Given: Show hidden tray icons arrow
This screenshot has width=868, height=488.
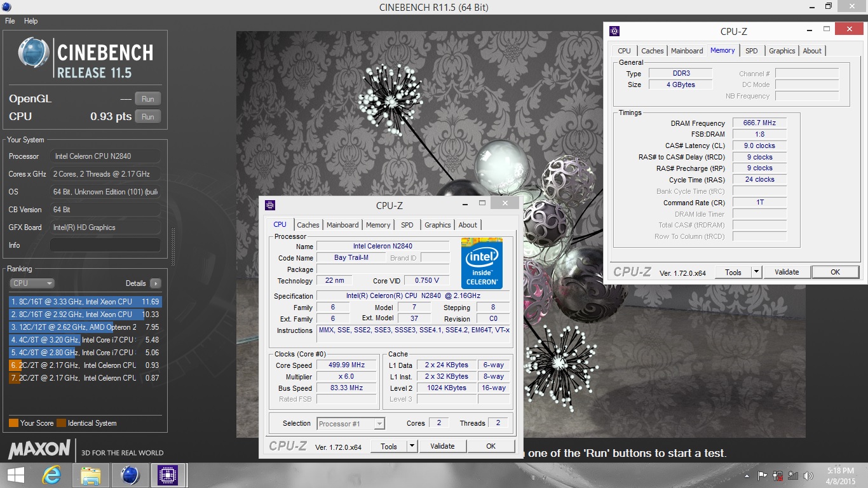Looking at the screenshot, I should pos(747,475).
